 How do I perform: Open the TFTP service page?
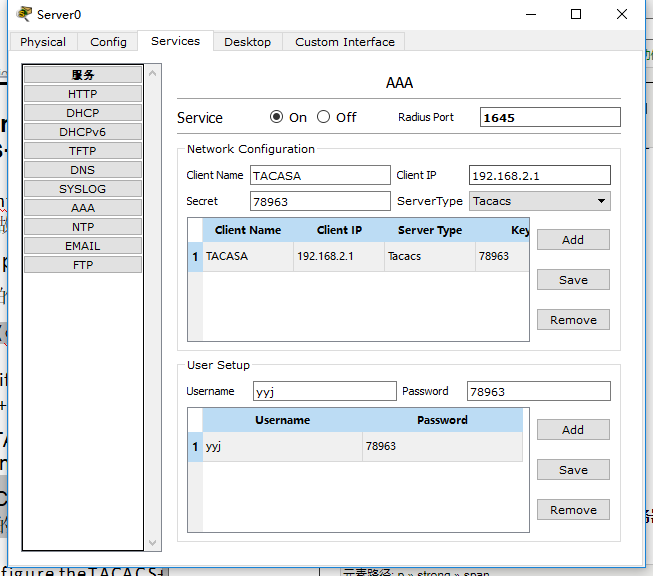pos(83,151)
